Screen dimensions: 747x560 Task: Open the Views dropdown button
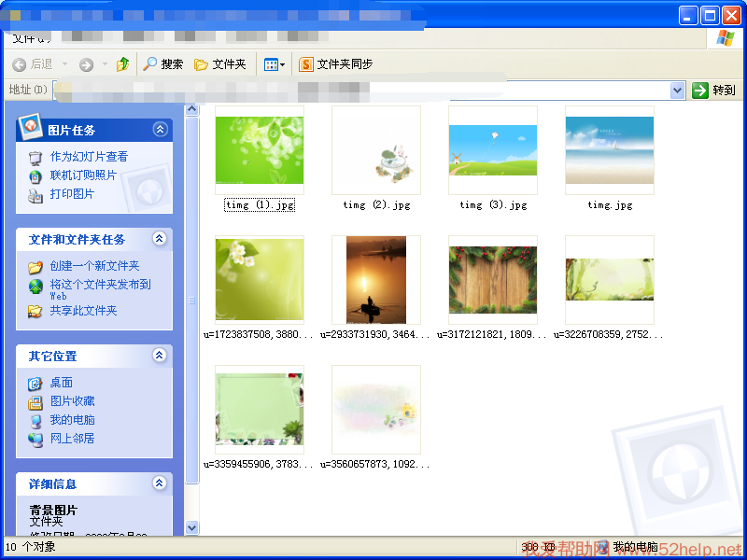click(274, 64)
